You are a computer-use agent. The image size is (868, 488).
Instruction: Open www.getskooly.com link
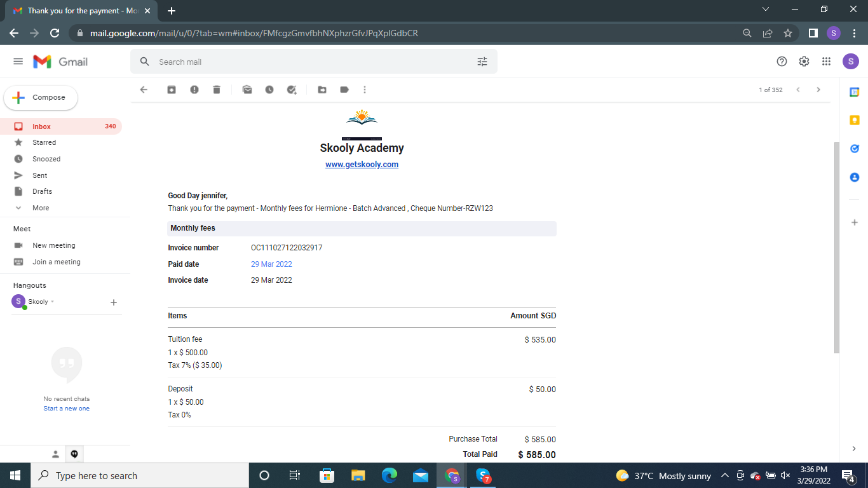362,165
